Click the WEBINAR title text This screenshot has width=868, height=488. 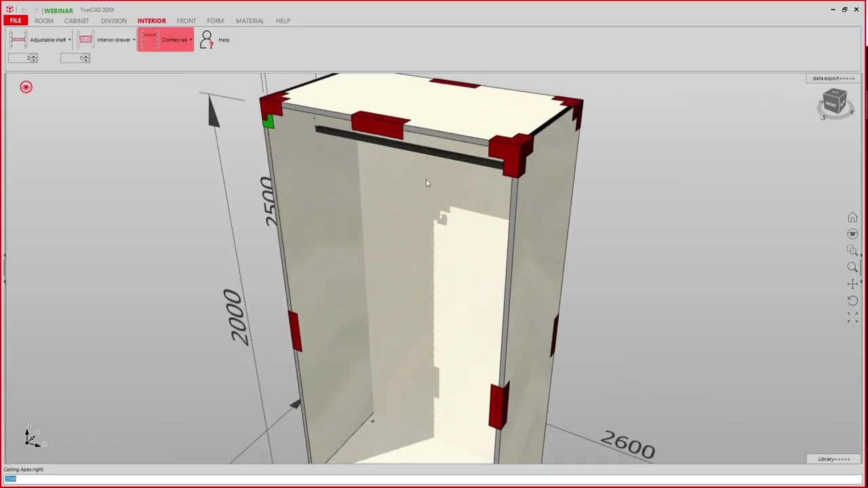click(59, 11)
